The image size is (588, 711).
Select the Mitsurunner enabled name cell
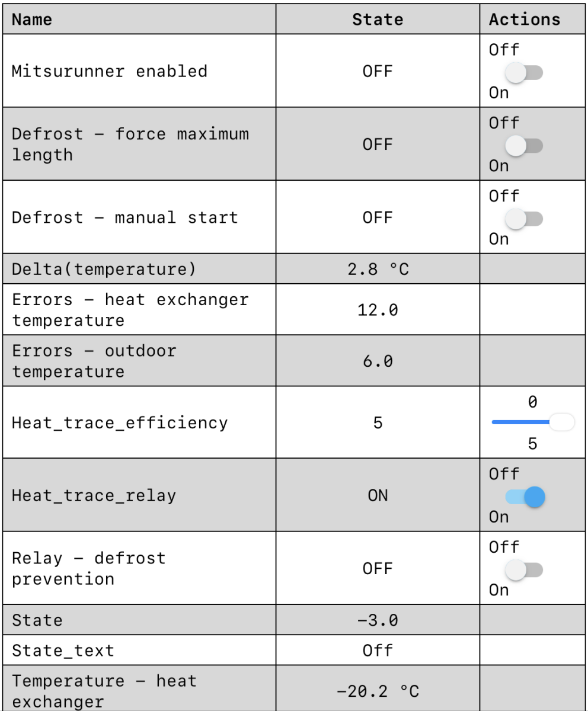click(110, 71)
